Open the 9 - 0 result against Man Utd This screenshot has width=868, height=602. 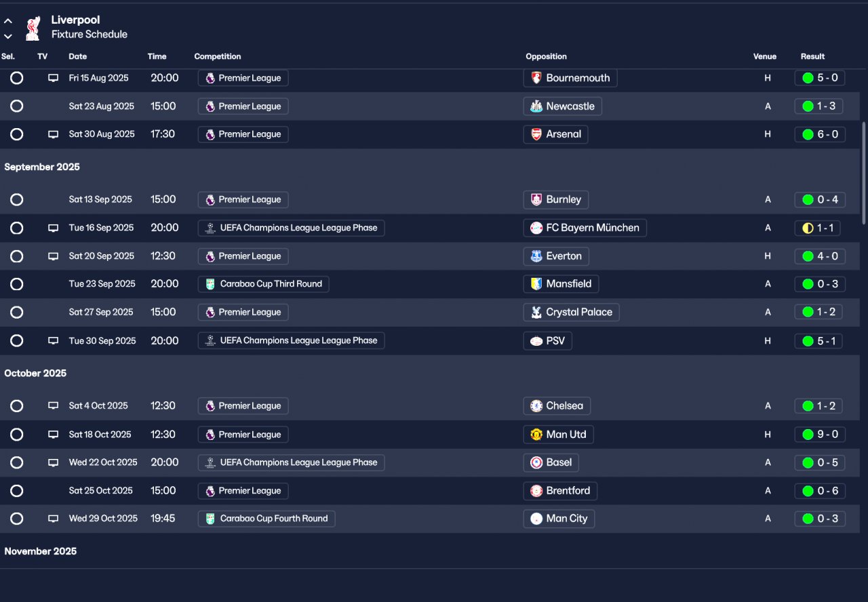[x=820, y=435]
